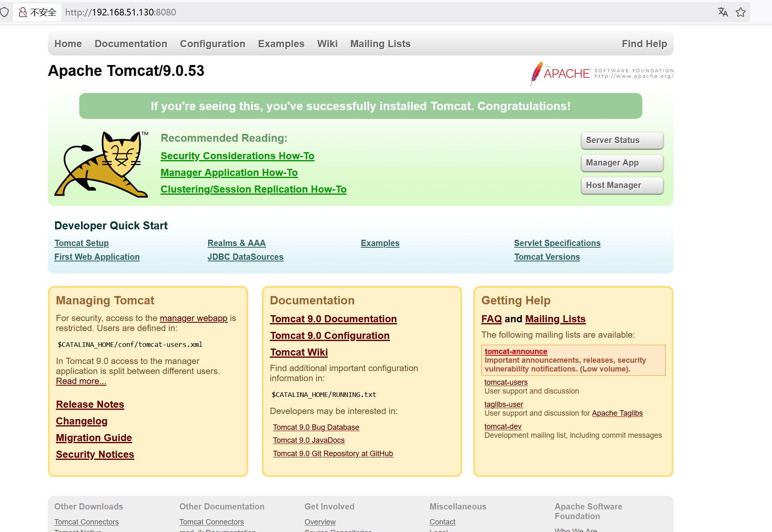Open the Security Notices link
Image resolution: width=772 pixels, height=532 pixels.
click(x=95, y=454)
